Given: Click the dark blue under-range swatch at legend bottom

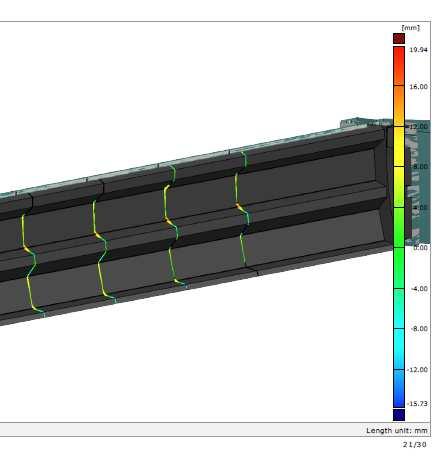Looking at the screenshot, I should pos(399,415).
